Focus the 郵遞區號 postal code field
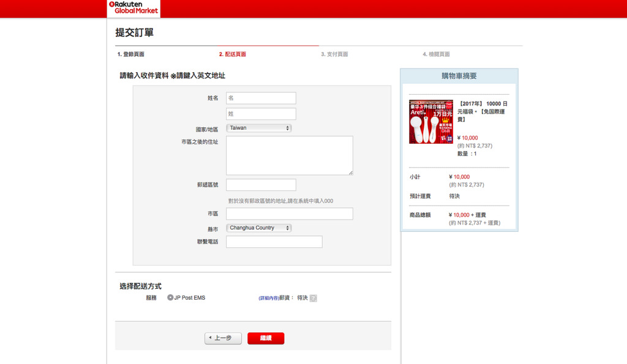This screenshot has width=627, height=364. 261,185
